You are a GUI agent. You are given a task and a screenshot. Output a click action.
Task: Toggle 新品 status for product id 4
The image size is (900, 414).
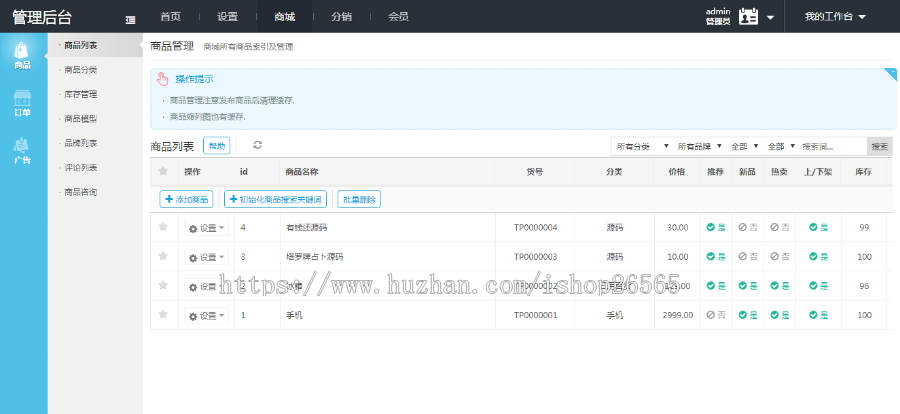(747, 228)
